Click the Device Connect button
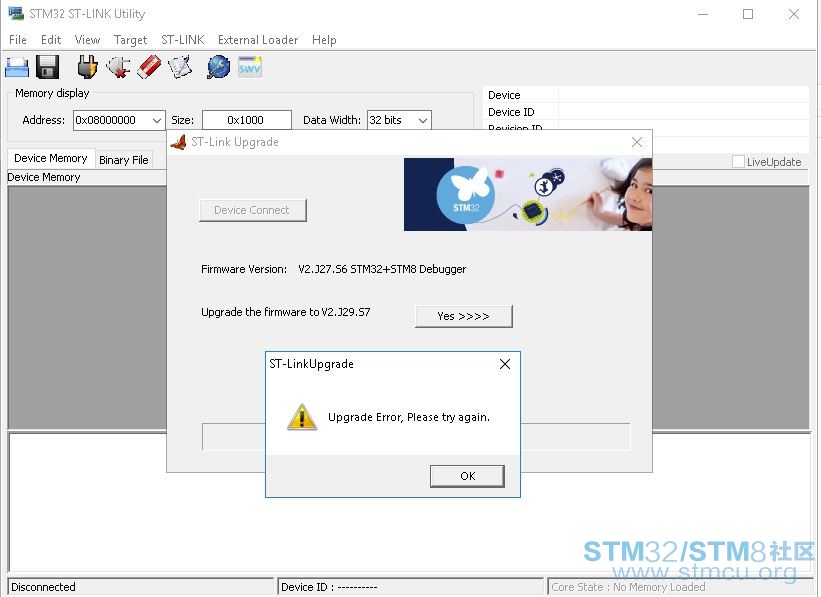 click(252, 210)
